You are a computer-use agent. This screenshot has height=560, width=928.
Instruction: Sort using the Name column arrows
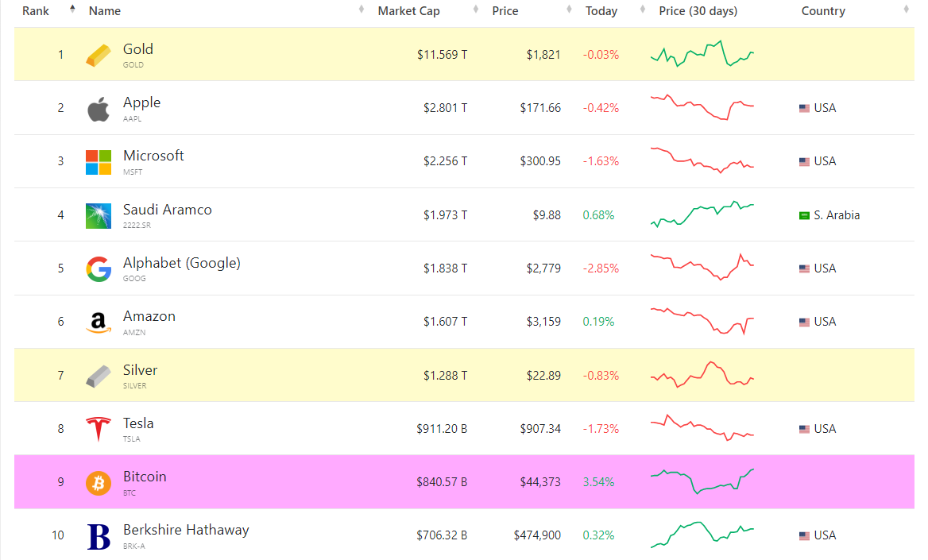(x=361, y=8)
